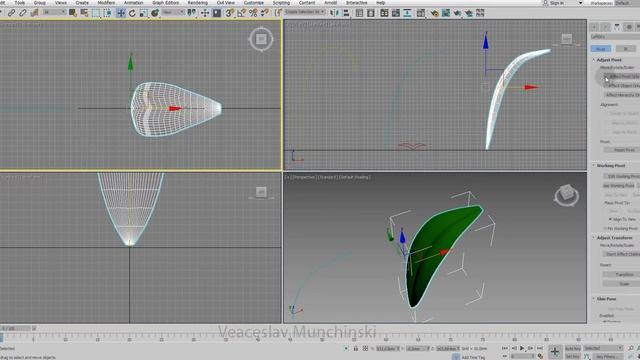Open the Schematic View icon
Image resolution: width=640 pixels, height=360 pixels.
pyautogui.click(x=407, y=13)
